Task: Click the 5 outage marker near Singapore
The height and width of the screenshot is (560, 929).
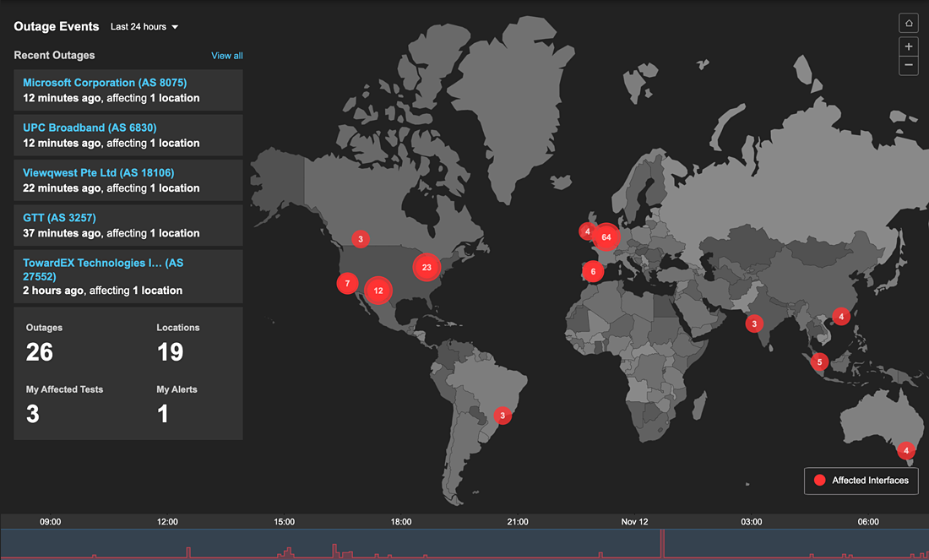Action: point(818,362)
